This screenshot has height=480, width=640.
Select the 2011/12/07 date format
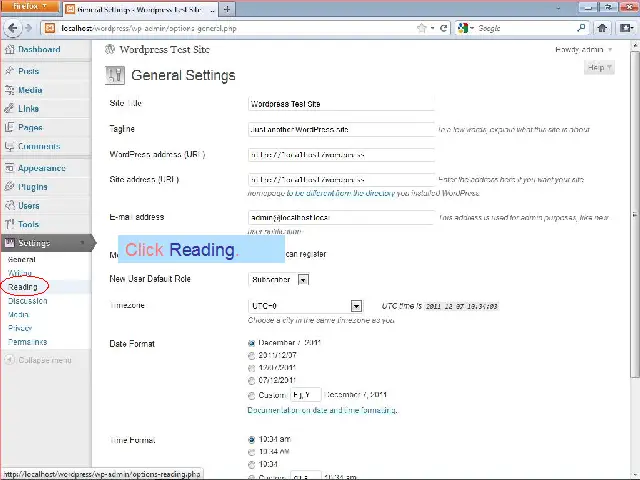point(251,356)
